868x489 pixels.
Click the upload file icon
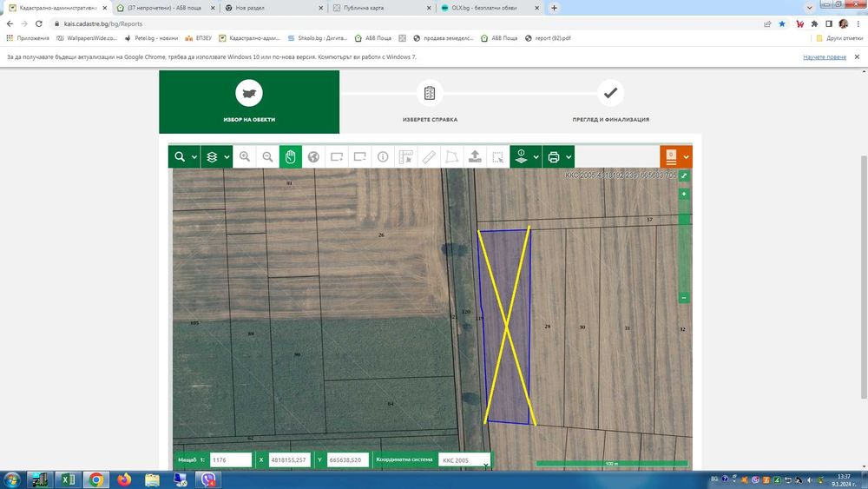coord(475,157)
